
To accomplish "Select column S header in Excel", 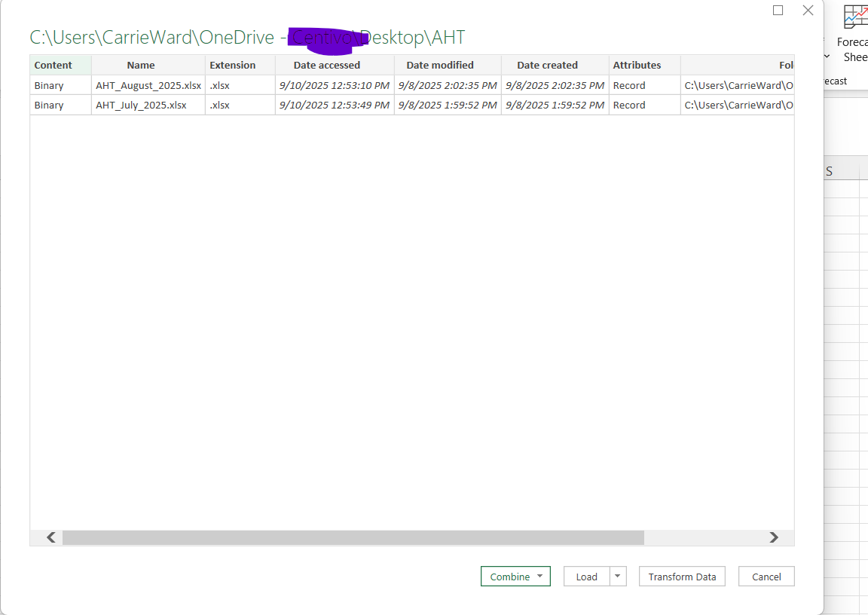I will click(842, 172).
